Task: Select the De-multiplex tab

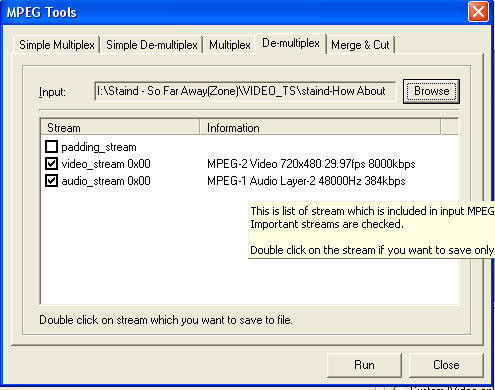Action: tap(291, 43)
